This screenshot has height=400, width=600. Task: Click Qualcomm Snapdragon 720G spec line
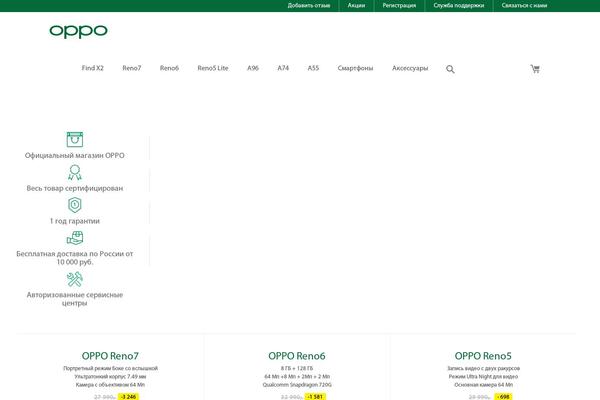click(x=297, y=385)
